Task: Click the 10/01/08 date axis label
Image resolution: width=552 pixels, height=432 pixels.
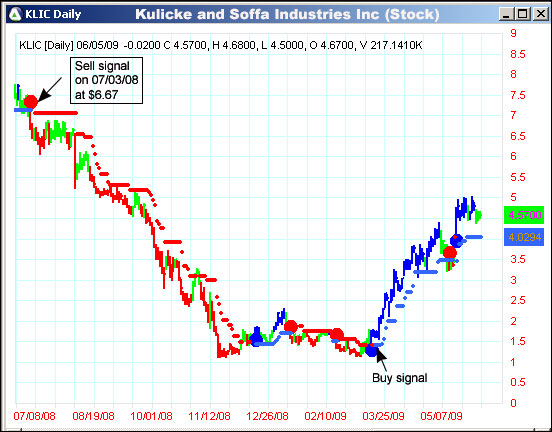Action: click(x=151, y=416)
